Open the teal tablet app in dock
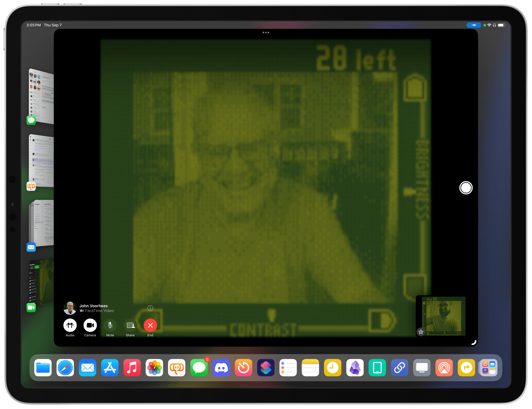The image size is (532, 409). click(377, 367)
